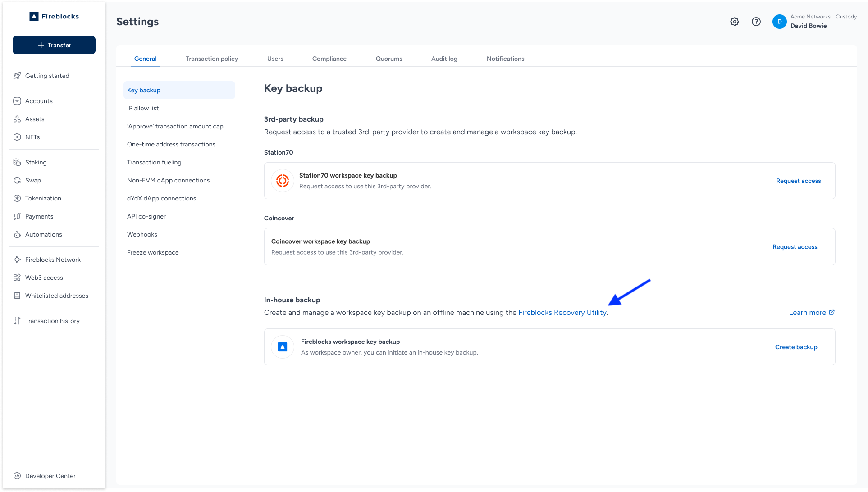This screenshot has width=868, height=492.
Task: Open the Fireblocks Recovery Utility link
Action: (562, 313)
